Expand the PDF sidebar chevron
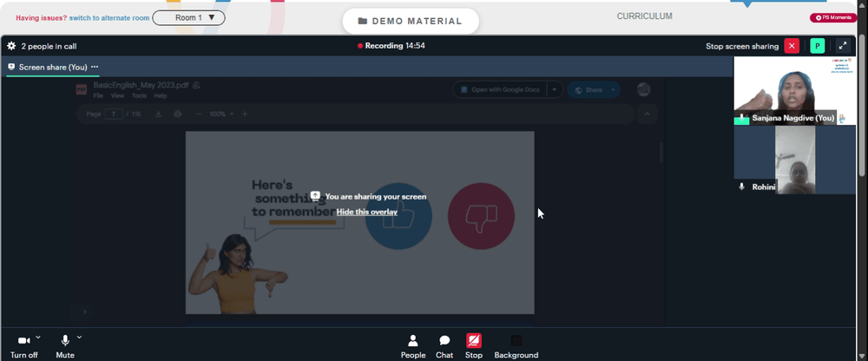 click(85, 312)
